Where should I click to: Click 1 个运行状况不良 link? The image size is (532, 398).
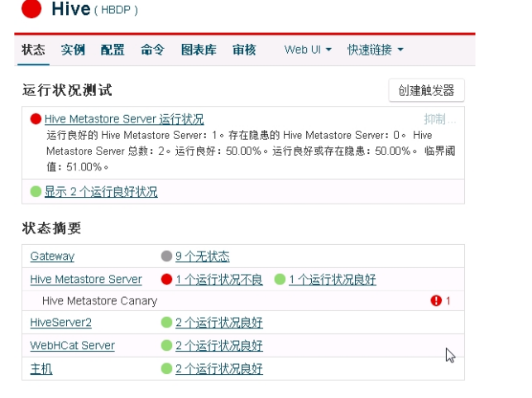[x=219, y=279]
